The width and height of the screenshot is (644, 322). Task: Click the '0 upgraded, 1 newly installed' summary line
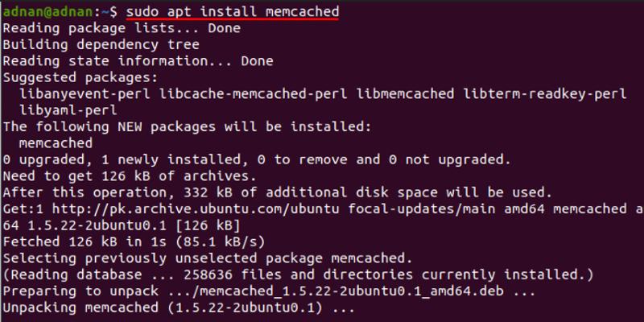(x=257, y=159)
